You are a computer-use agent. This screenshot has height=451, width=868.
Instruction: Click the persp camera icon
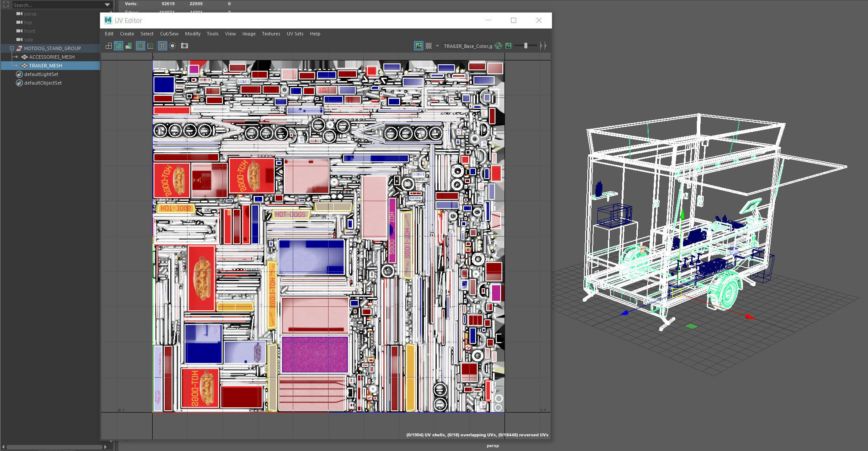point(19,14)
